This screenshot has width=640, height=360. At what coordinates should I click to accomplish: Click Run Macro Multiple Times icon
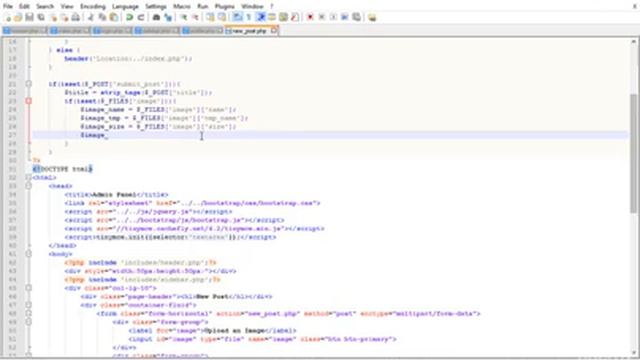(x=345, y=17)
